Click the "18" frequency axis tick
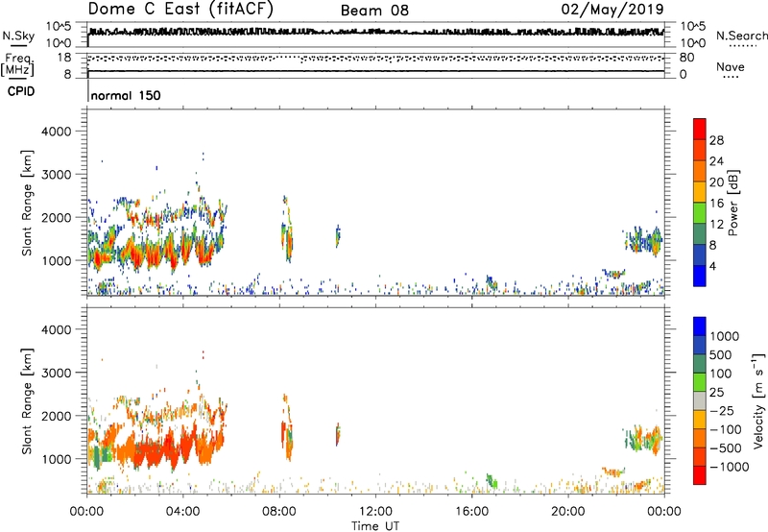The width and height of the screenshot is (768, 532). [64, 58]
